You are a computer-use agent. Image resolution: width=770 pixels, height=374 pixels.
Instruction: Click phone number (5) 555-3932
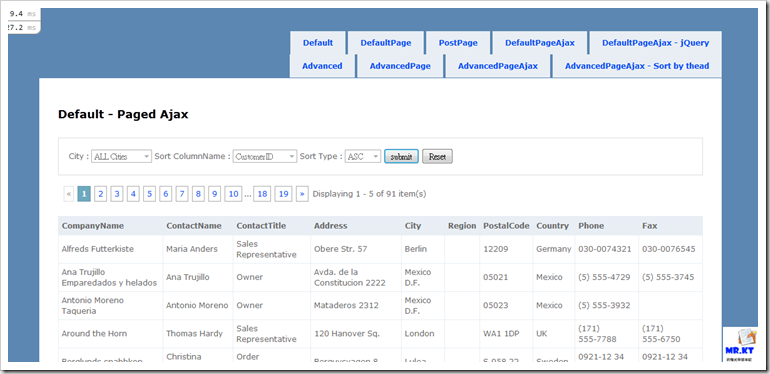point(605,305)
